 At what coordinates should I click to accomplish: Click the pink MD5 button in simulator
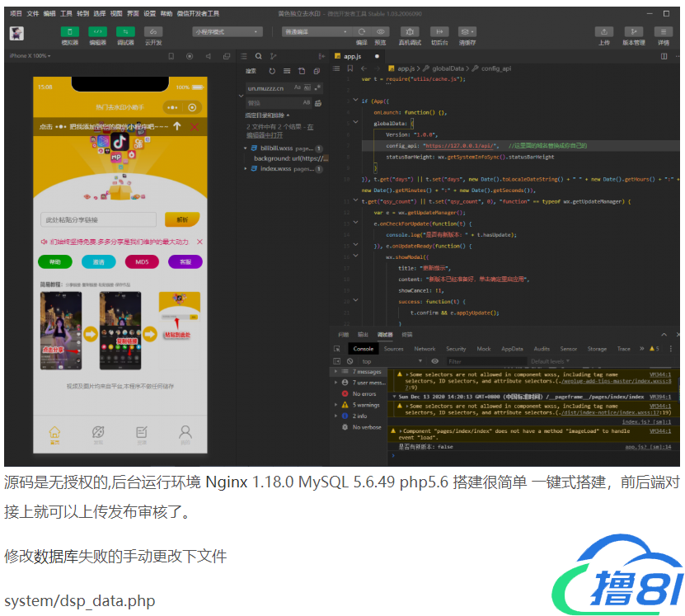142,261
